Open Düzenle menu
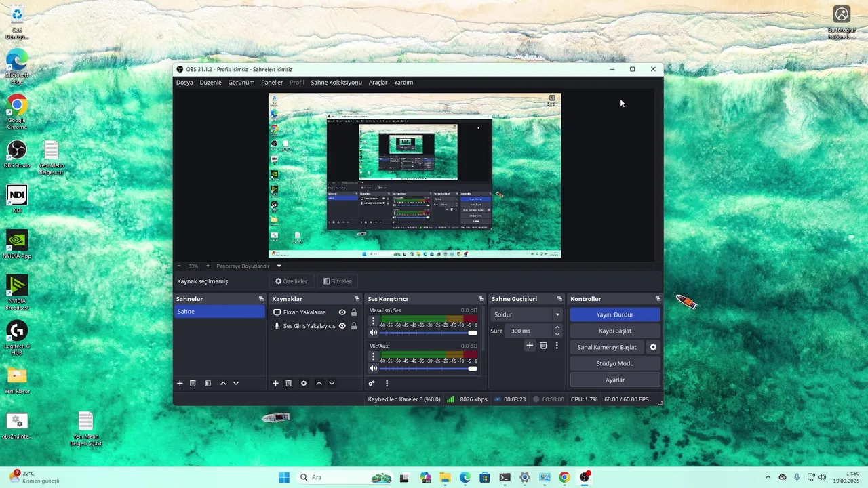Screen dimensions: 868x488 210,83
